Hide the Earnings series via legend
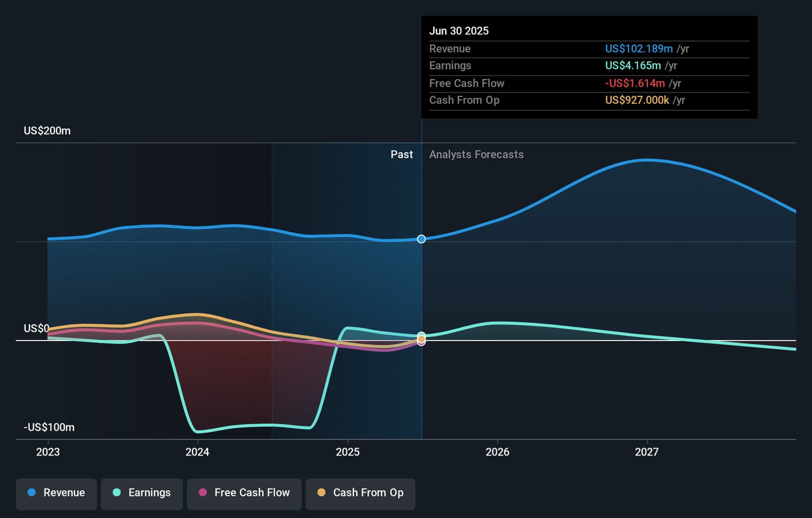812x518 pixels. point(142,493)
